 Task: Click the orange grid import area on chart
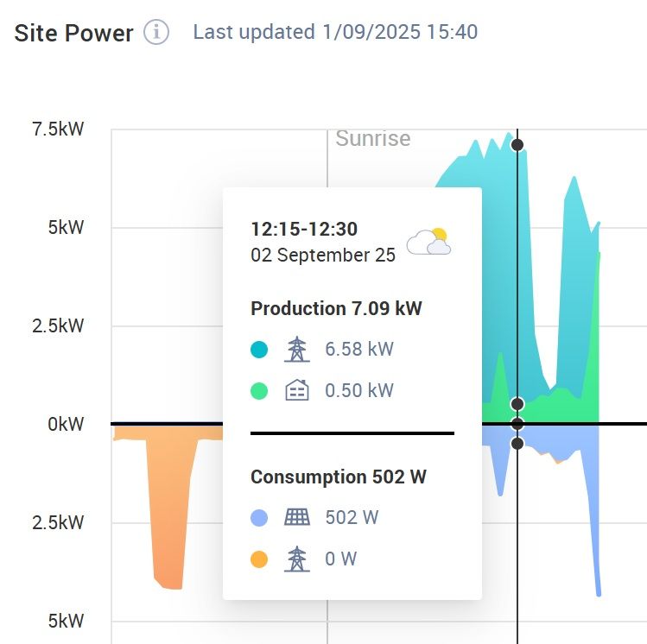[x=168, y=507]
